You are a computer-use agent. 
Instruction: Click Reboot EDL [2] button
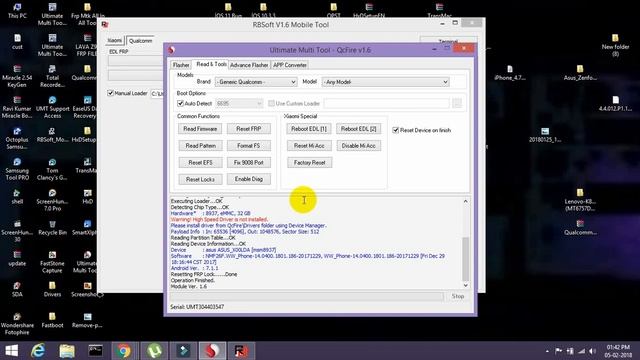tap(358, 129)
